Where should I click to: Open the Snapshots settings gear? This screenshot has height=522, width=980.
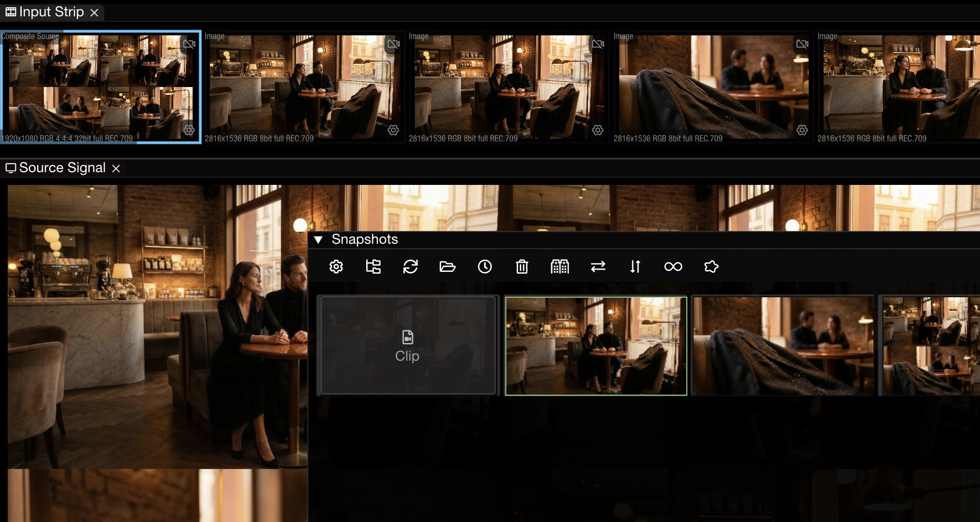click(x=335, y=266)
